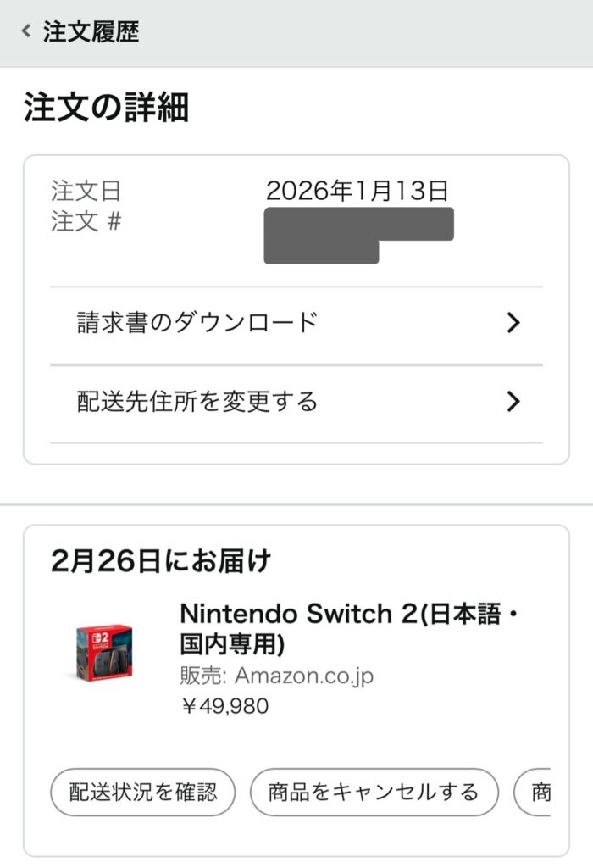Click the 注文の詳細 page heading

106,108
